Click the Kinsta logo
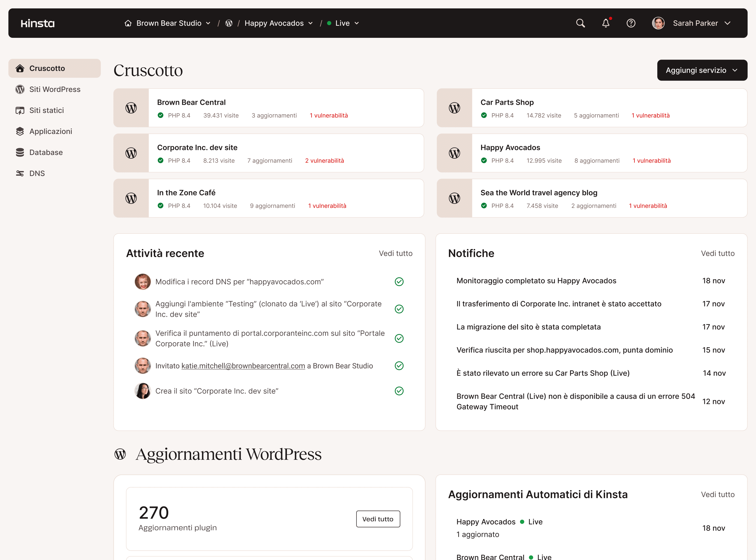756x560 pixels. pos(38,23)
